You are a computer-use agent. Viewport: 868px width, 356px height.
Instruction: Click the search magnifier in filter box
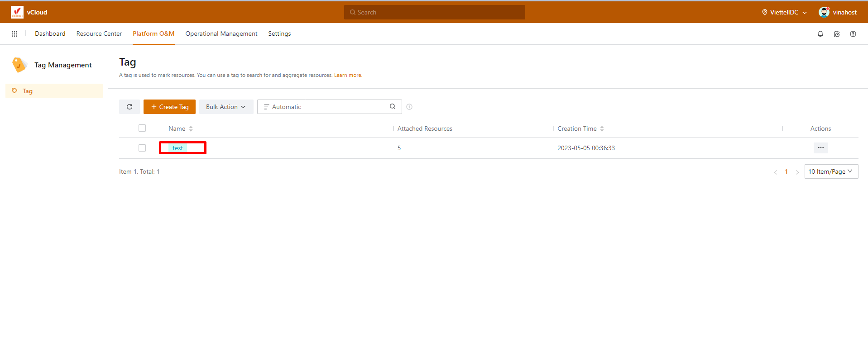393,107
